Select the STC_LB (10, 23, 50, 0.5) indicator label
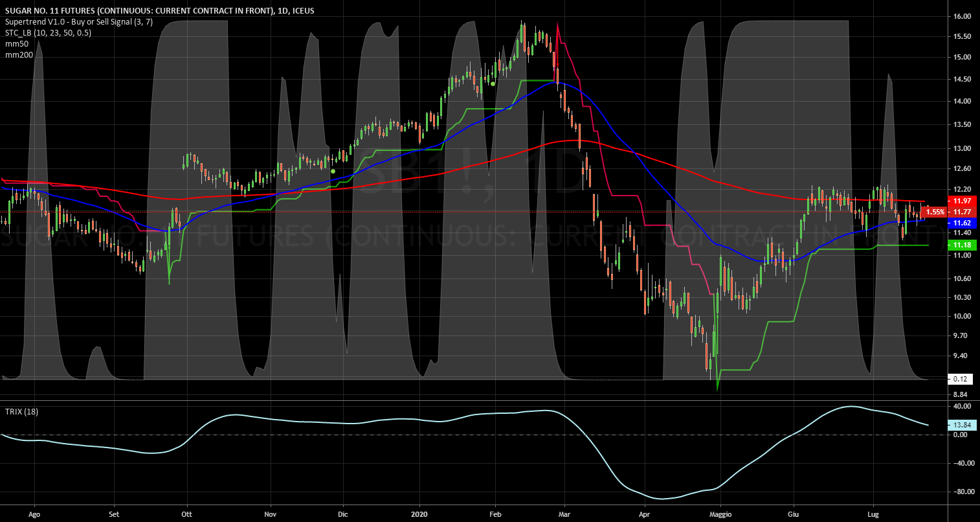The height and width of the screenshot is (522, 980). click(x=48, y=32)
